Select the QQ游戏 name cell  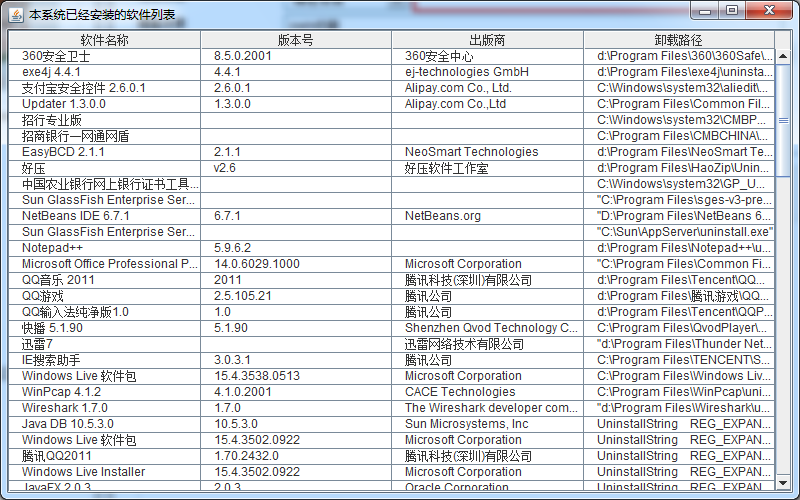pyautogui.click(x=105, y=296)
